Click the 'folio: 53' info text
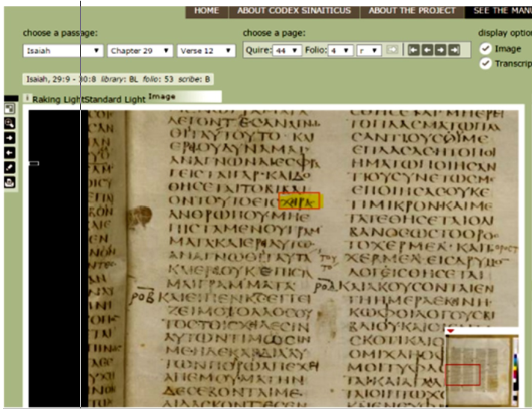 tap(158, 79)
